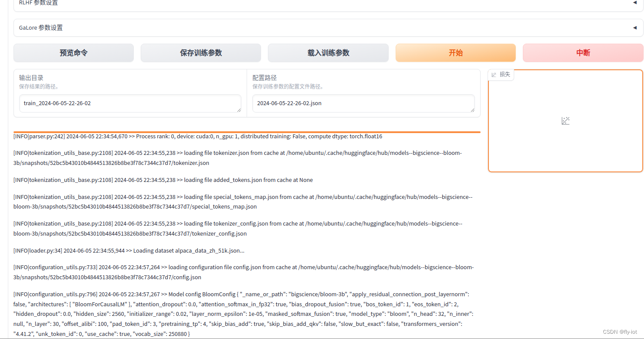Focus the 配置路径 input field

point(363,103)
